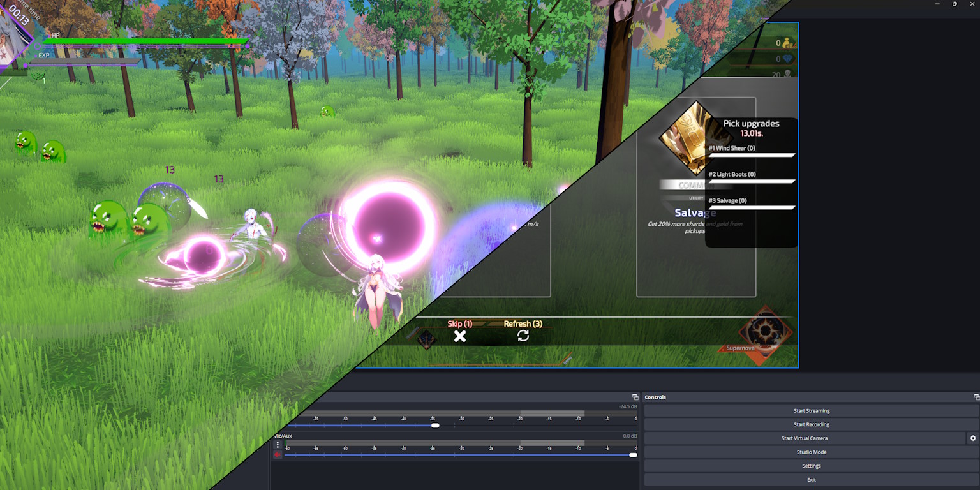Toggle Studio Mode on
Image resolution: width=980 pixels, height=490 pixels.
(811, 452)
